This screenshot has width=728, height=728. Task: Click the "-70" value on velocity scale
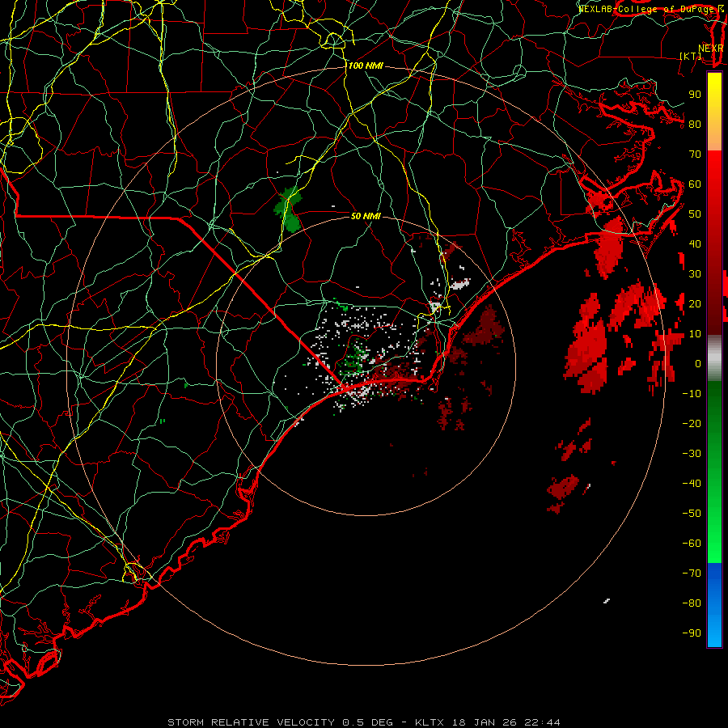click(692, 574)
